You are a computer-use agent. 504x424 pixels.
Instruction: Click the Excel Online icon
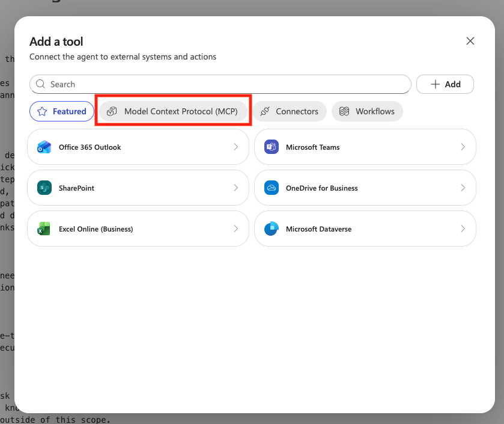click(44, 229)
